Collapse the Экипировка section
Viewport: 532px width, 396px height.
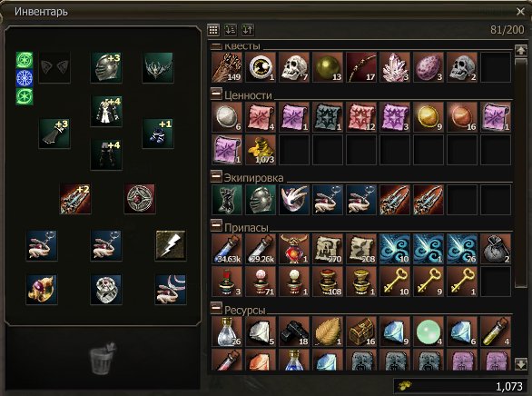(x=216, y=176)
